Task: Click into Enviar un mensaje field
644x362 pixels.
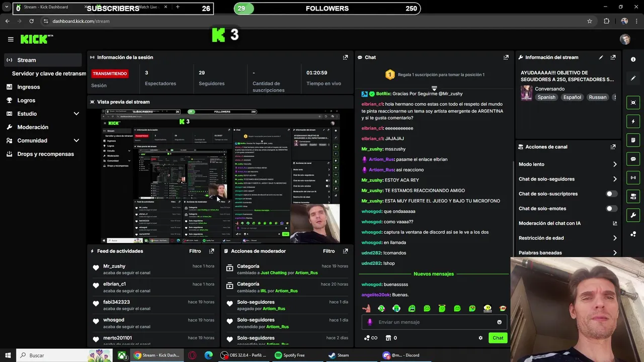Action: pos(434,322)
